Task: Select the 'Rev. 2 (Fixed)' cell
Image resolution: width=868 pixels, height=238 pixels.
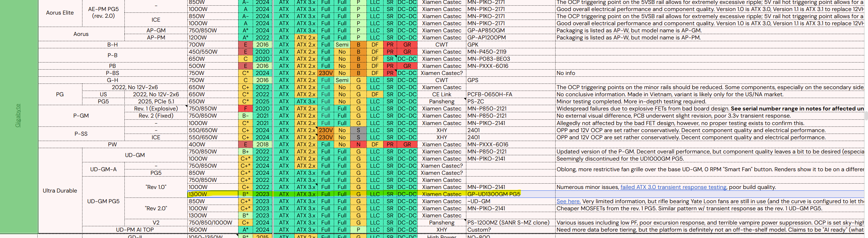Action: pyautogui.click(x=156, y=116)
